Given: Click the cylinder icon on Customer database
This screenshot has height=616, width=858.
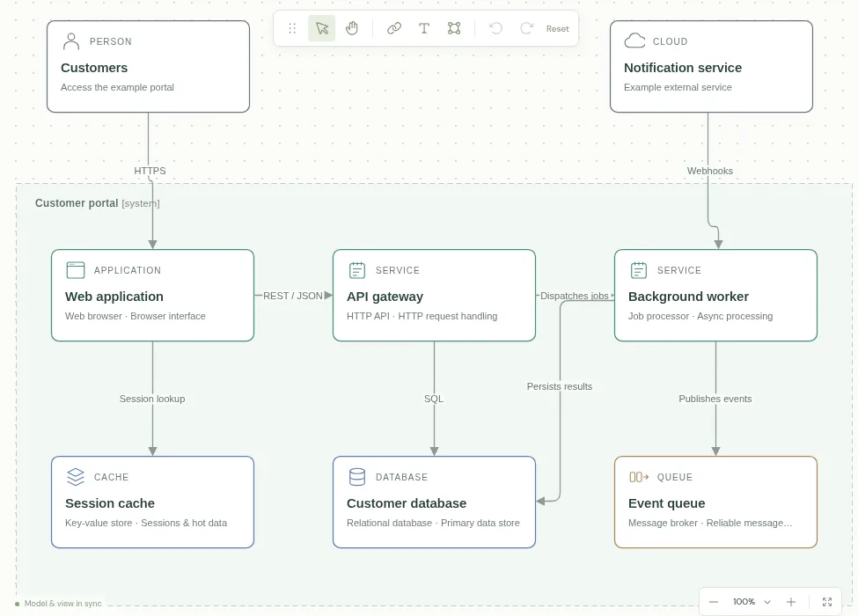Looking at the screenshot, I should pyautogui.click(x=357, y=476).
